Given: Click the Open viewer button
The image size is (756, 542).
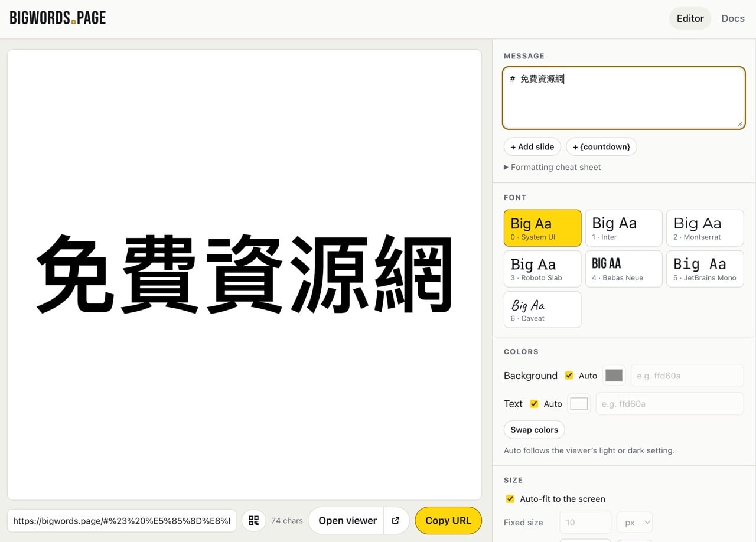Looking at the screenshot, I should (347, 521).
